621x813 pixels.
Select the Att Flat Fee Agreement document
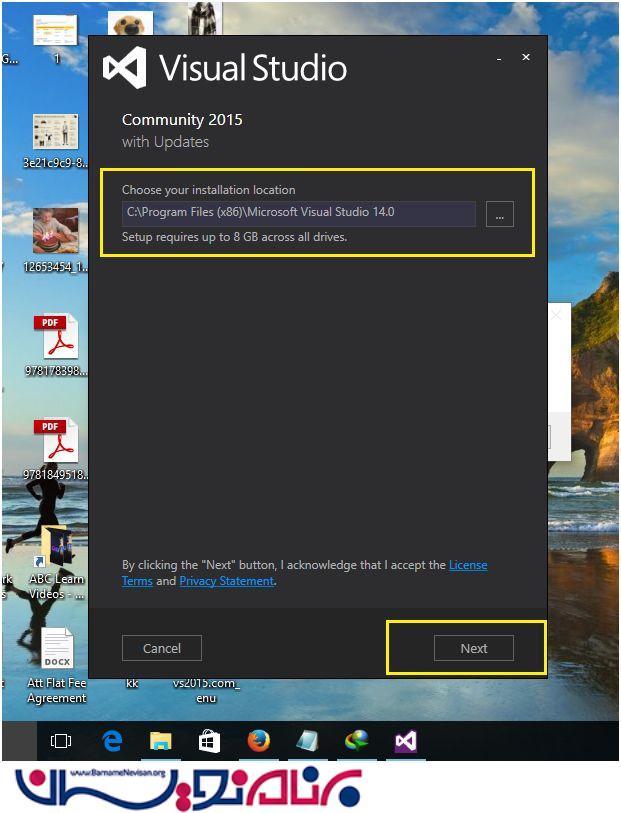click(57, 666)
